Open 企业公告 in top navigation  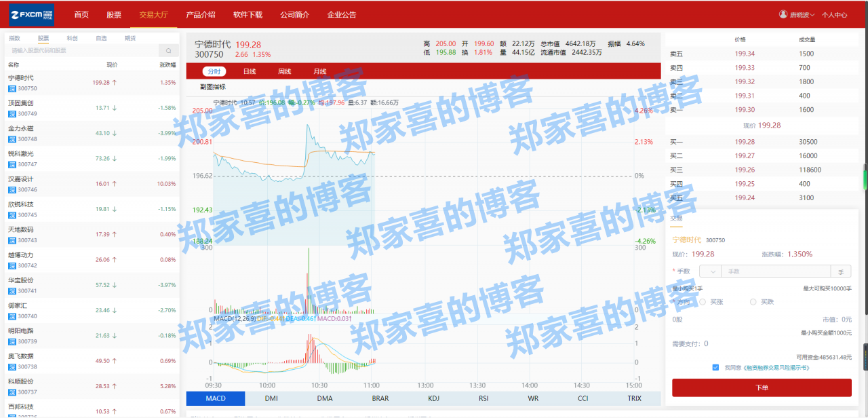[342, 14]
